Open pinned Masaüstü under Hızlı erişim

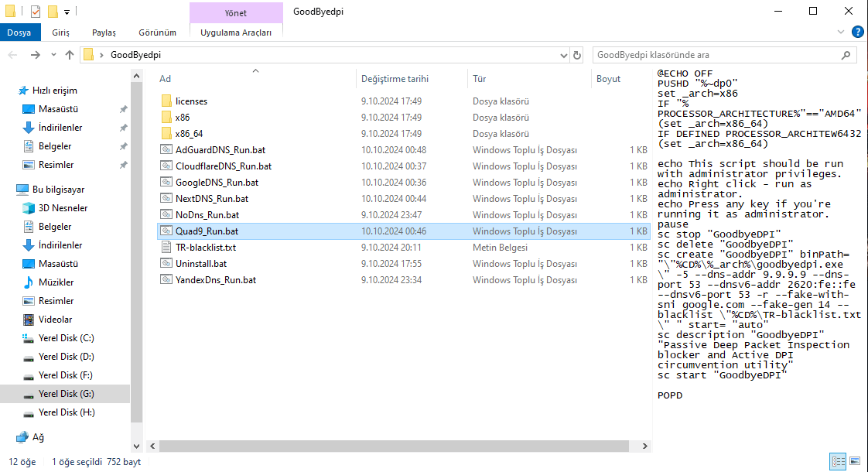click(x=58, y=109)
